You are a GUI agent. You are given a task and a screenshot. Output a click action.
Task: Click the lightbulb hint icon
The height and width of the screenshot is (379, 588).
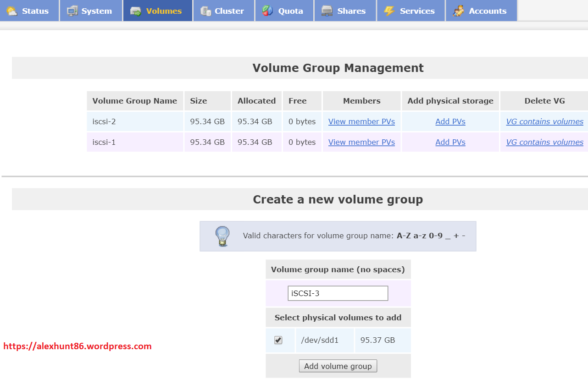pyautogui.click(x=222, y=236)
